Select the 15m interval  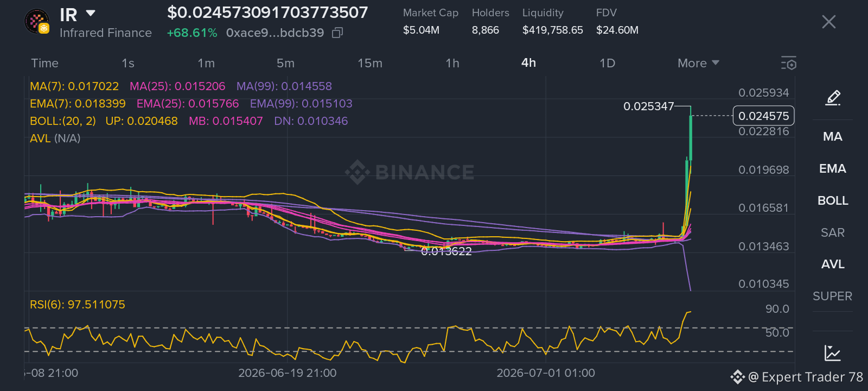(370, 63)
